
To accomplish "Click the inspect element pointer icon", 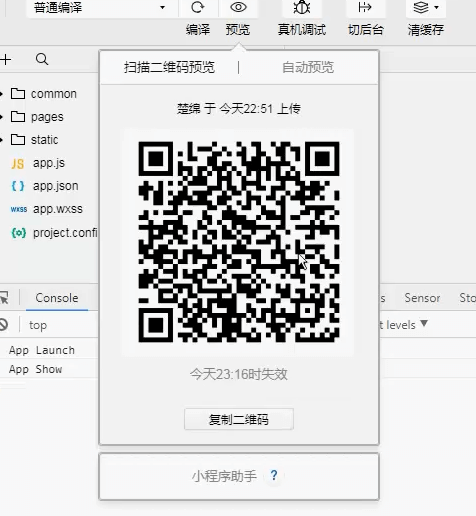I will tap(4, 298).
